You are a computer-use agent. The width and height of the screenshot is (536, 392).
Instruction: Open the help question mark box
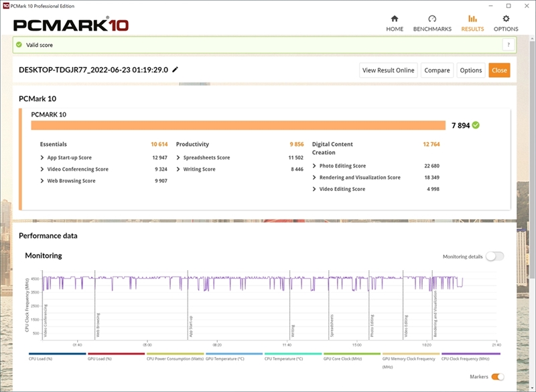(x=509, y=45)
